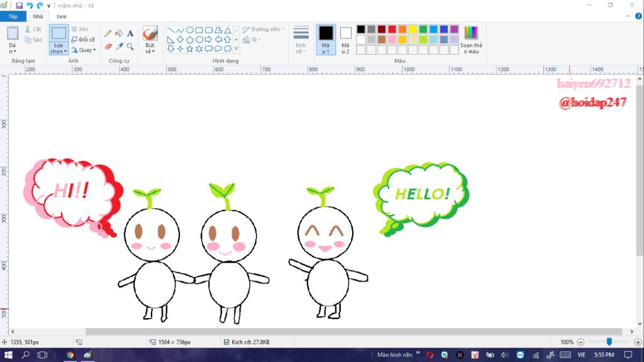Select the Fill with color bucket tool
The width and height of the screenshot is (644, 362).
(x=119, y=34)
